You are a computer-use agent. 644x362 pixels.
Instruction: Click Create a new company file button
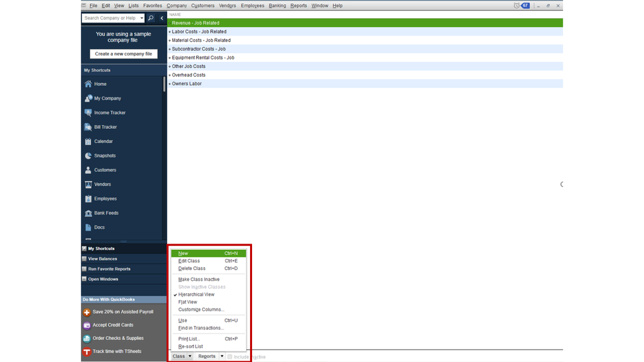[123, 53]
